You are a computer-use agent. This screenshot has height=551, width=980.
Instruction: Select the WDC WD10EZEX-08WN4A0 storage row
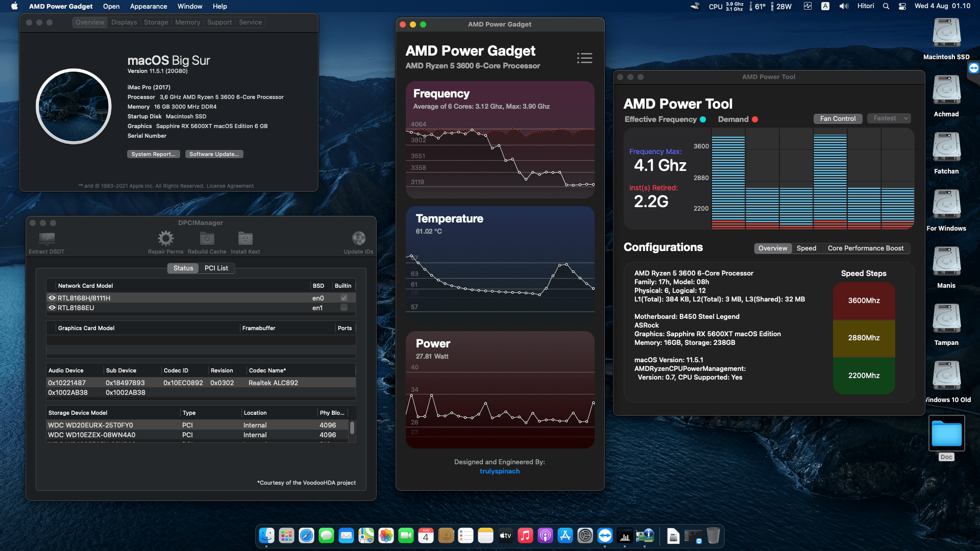pyautogui.click(x=198, y=435)
